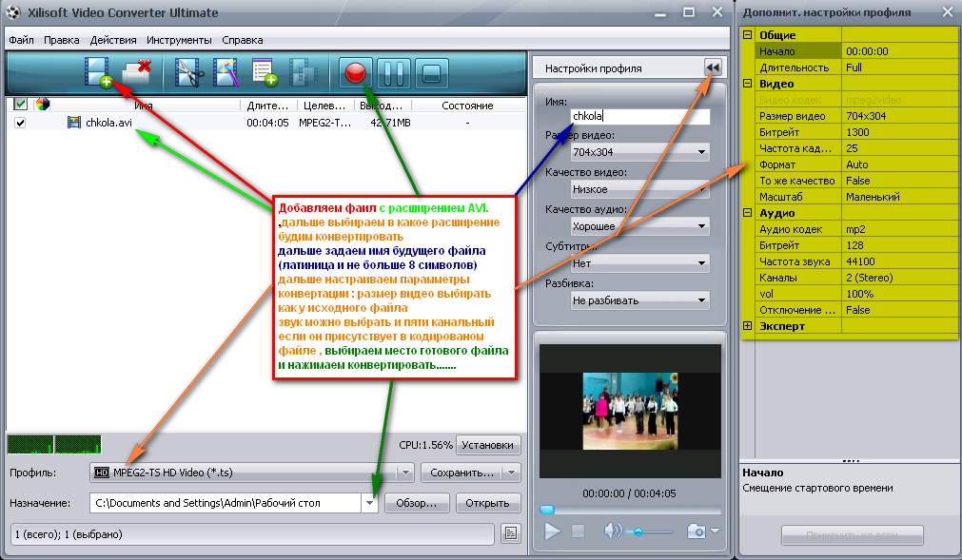Stop the video preview playback
The height and width of the screenshot is (560, 962).
578,531
